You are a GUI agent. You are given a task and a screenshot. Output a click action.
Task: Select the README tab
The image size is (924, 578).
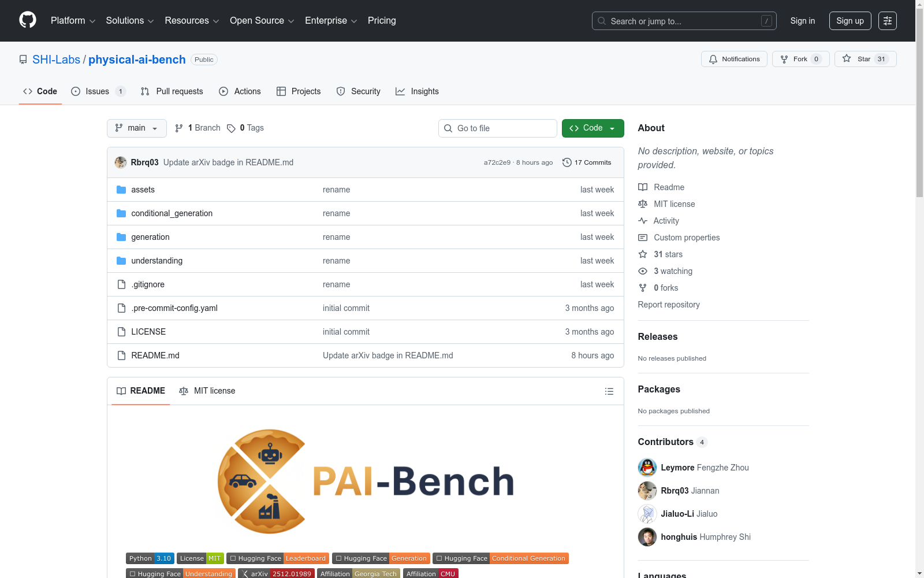tap(141, 391)
